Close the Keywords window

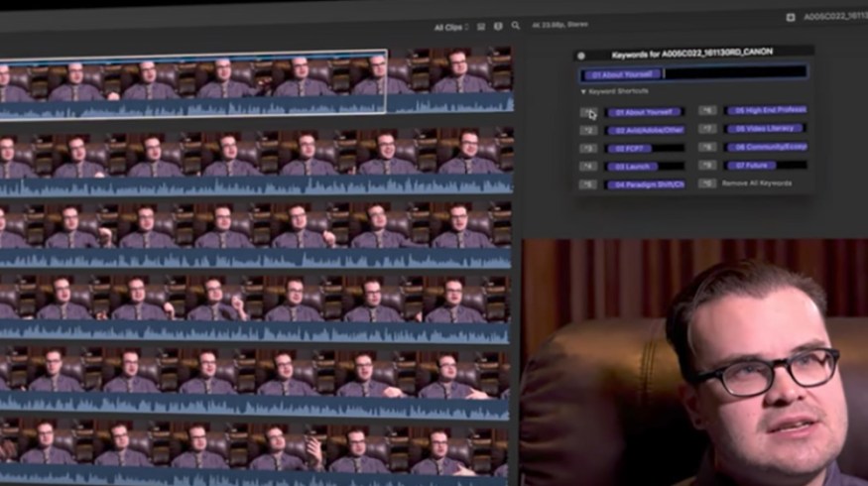pos(581,56)
